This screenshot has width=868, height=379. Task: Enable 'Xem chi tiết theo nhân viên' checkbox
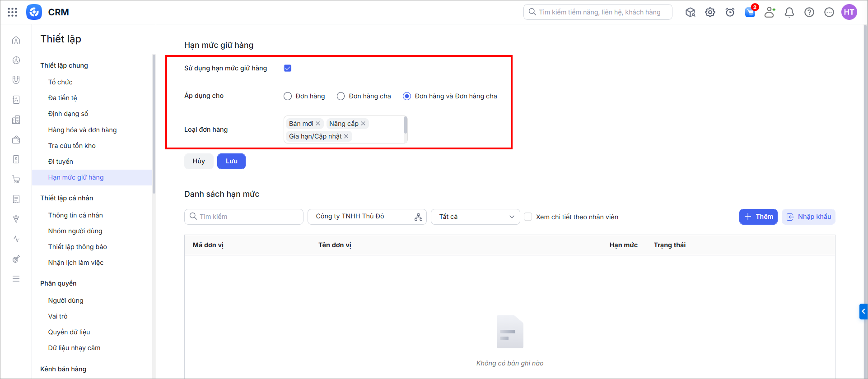point(528,217)
